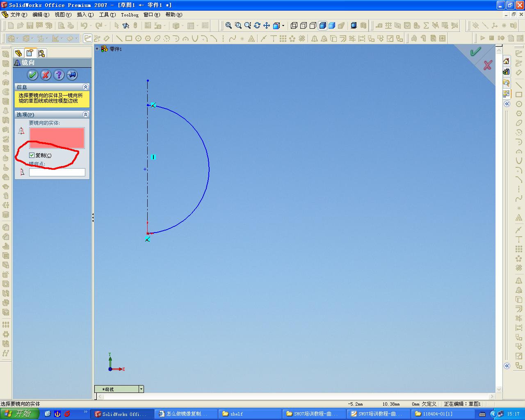The width and height of the screenshot is (525, 420).
Task: Select the Pan view tool
Action: pyautogui.click(x=267, y=25)
